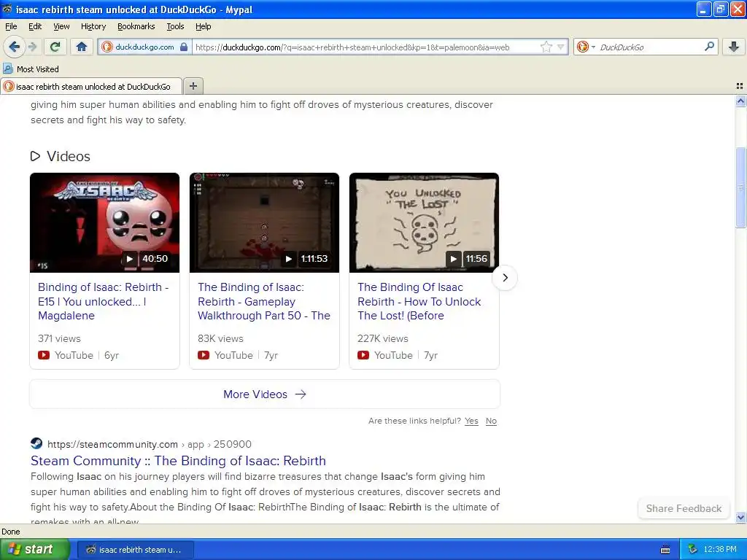Show next videos with carousel arrow
Viewport: 747px width, 560px height.
(505, 278)
